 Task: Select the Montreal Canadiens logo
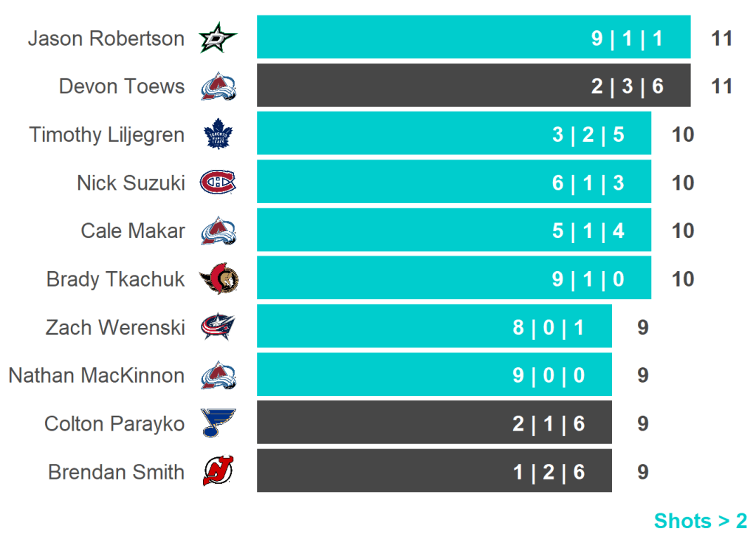(x=219, y=182)
